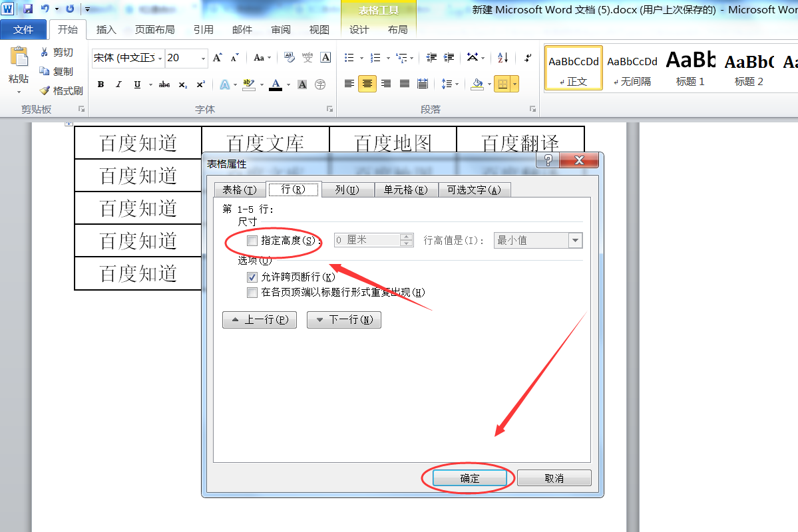The width and height of the screenshot is (798, 532).
Task: Click Copy (复制) in clipboard group
Action: (57, 72)
